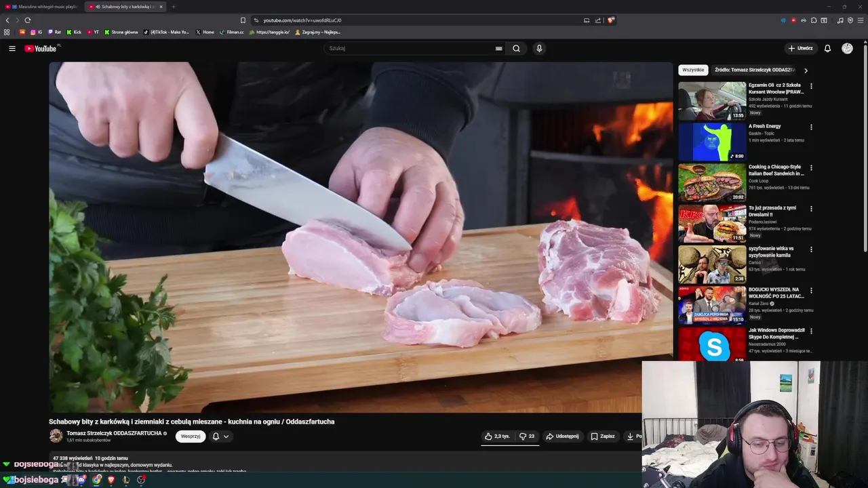Open the Filman.cc bookmark

click(x=231, y=32)
